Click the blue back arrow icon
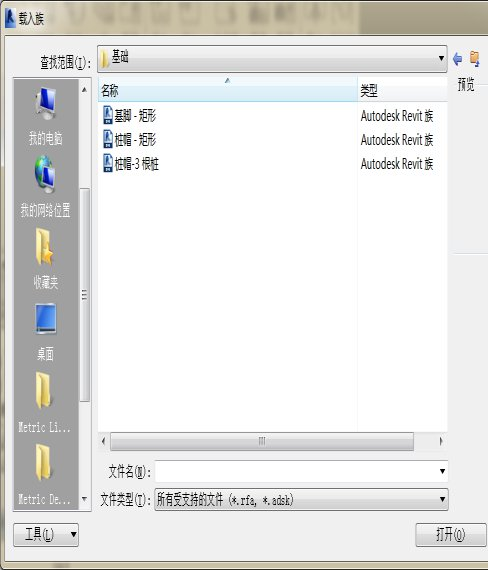The image size is (488, 570). click(x=457, y=59)
